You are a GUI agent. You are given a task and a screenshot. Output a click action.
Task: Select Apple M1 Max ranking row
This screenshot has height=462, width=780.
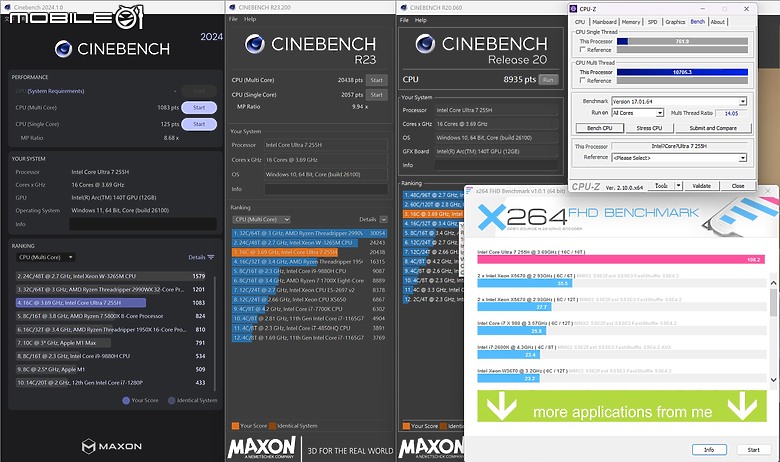click(110, 343)
